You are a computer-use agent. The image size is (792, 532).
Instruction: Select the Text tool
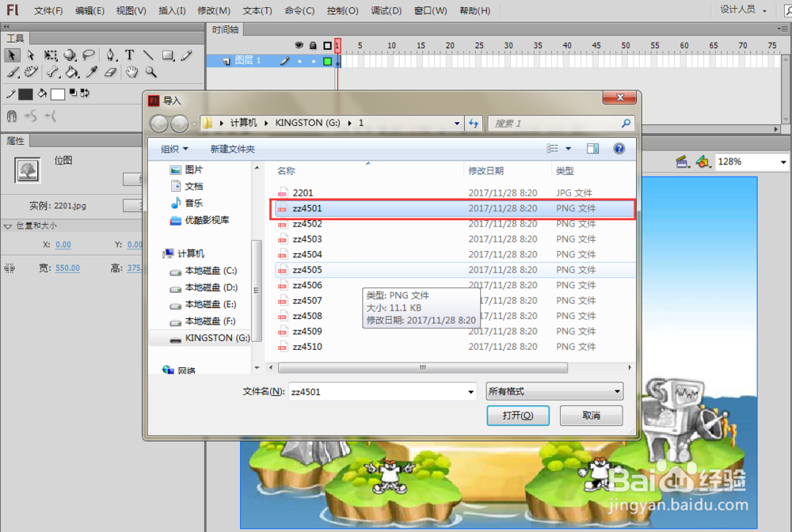pyautogui.click(x=130, y=55)
